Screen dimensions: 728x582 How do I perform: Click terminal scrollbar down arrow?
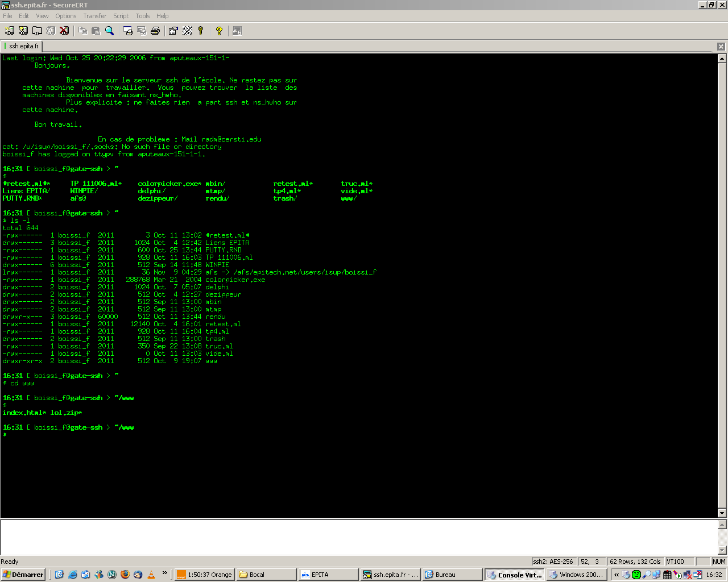pos(722,513)
